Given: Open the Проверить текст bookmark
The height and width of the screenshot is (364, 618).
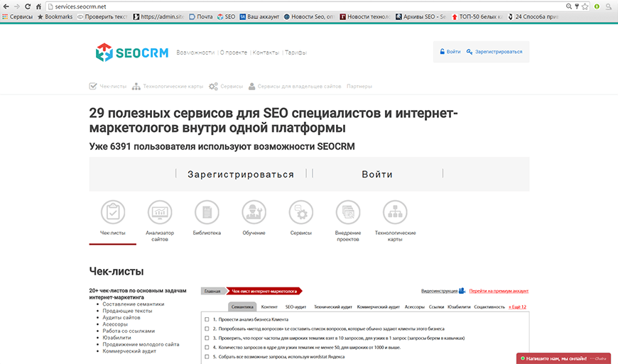Looking at the screenshot, I should pos(102,17).
